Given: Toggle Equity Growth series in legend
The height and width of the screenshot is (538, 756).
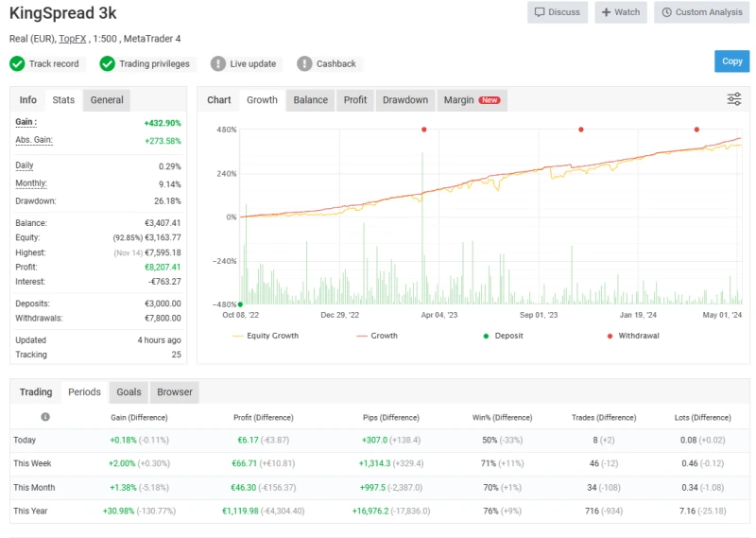Looking at the screenshot, I should point(264,336).
